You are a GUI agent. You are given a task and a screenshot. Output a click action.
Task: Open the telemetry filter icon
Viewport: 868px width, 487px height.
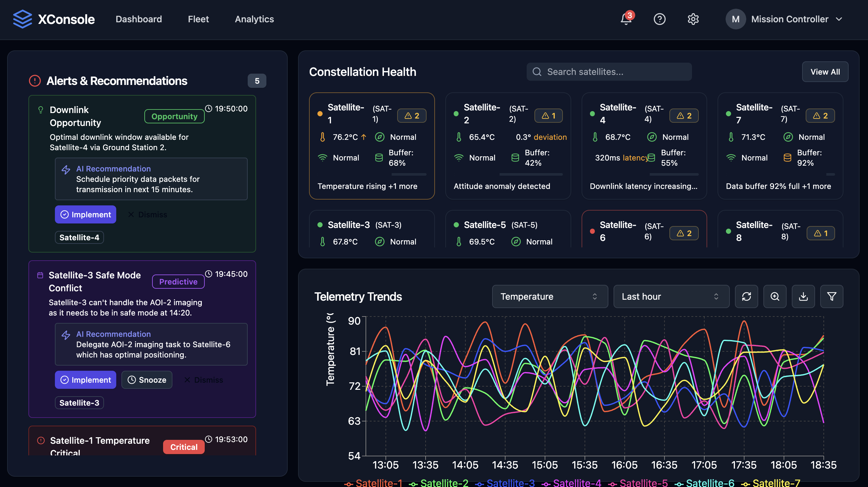pos(831,296)
